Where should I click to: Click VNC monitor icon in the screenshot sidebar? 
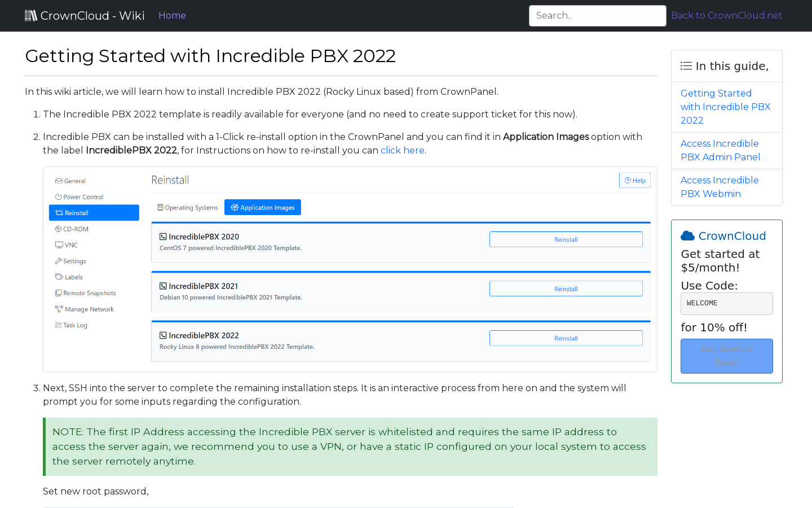click(59, 245)
